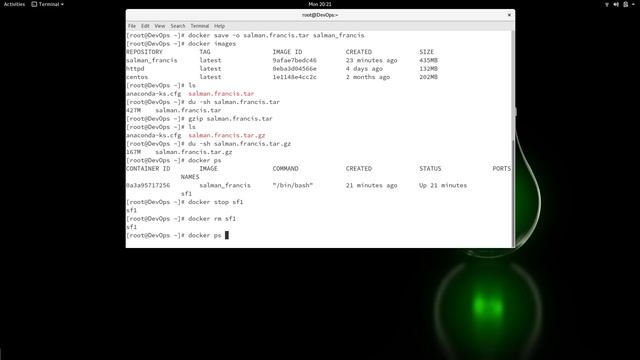
Task: Click the 4 days ago created value
Action: [364, 69]
